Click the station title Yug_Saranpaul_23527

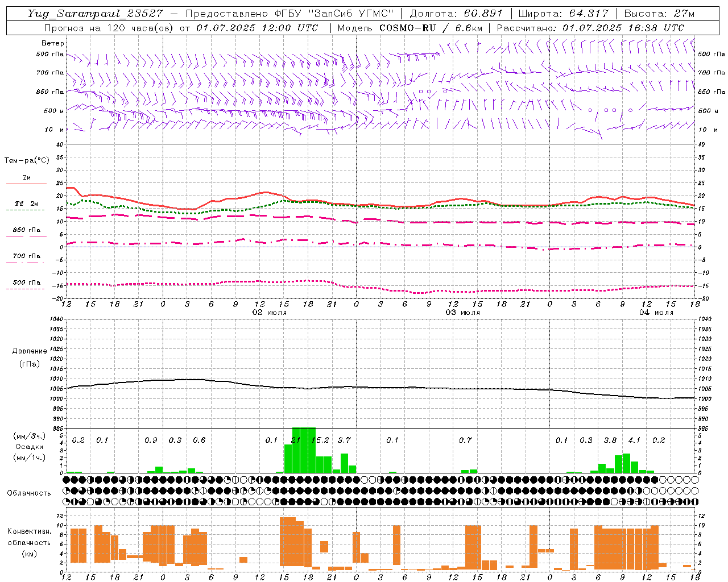click(x=95, y=14)
